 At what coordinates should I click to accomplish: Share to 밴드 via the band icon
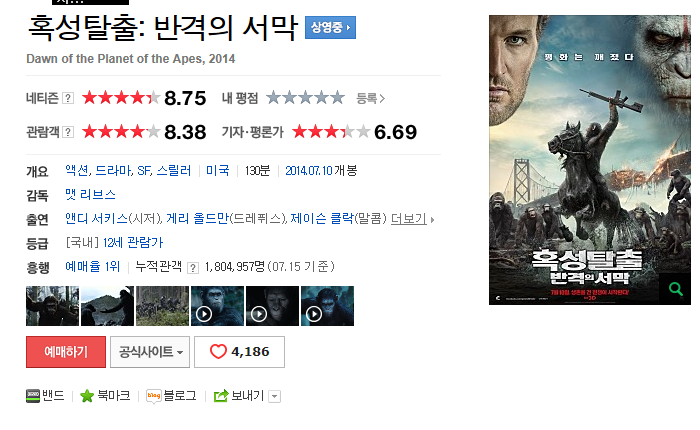click(33, 396)
